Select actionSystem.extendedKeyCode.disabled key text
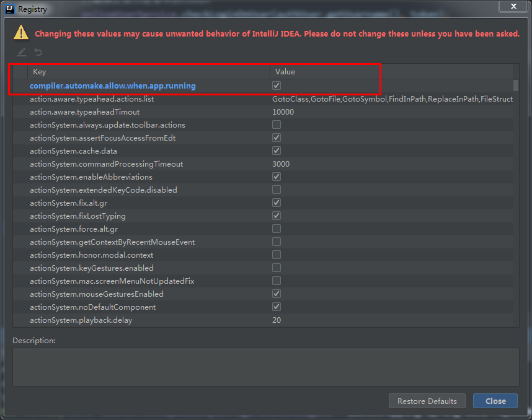This screenshot has height=420, width=532. [104, 190]
